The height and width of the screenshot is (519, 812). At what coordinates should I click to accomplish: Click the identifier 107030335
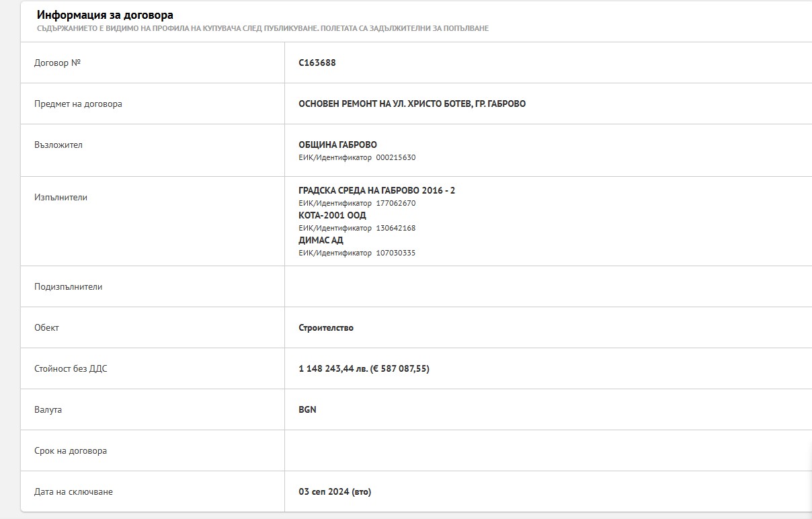395,253
